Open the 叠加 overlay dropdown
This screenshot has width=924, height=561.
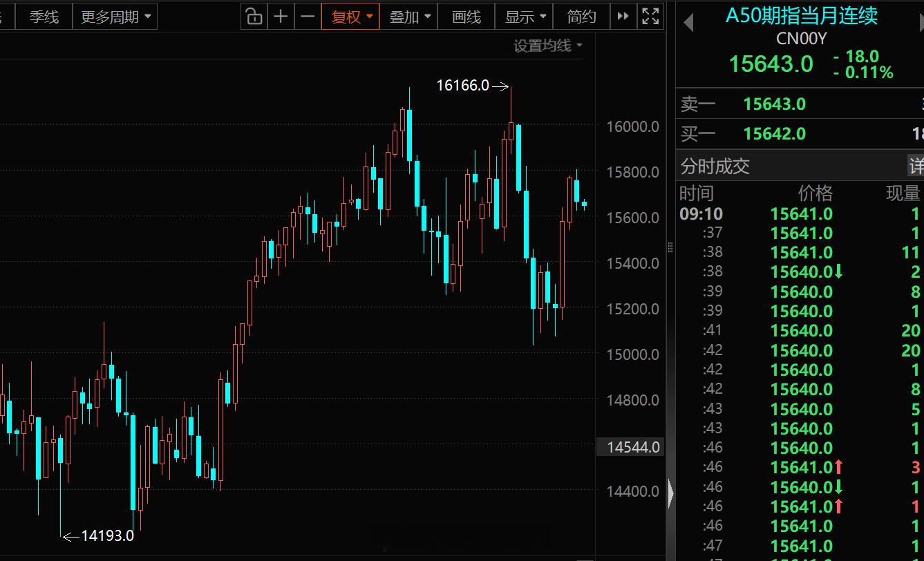click(409, 17)
